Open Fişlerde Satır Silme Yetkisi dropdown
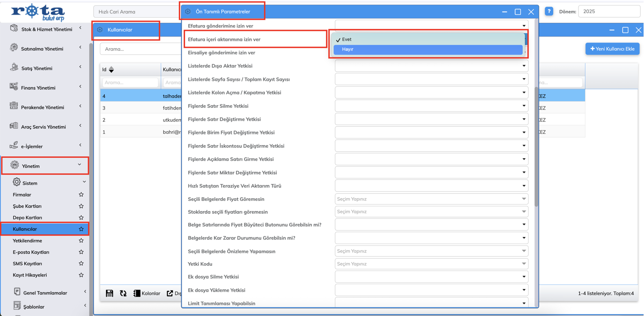The width and height of the screenshot is (644, 316). [431, 106]
